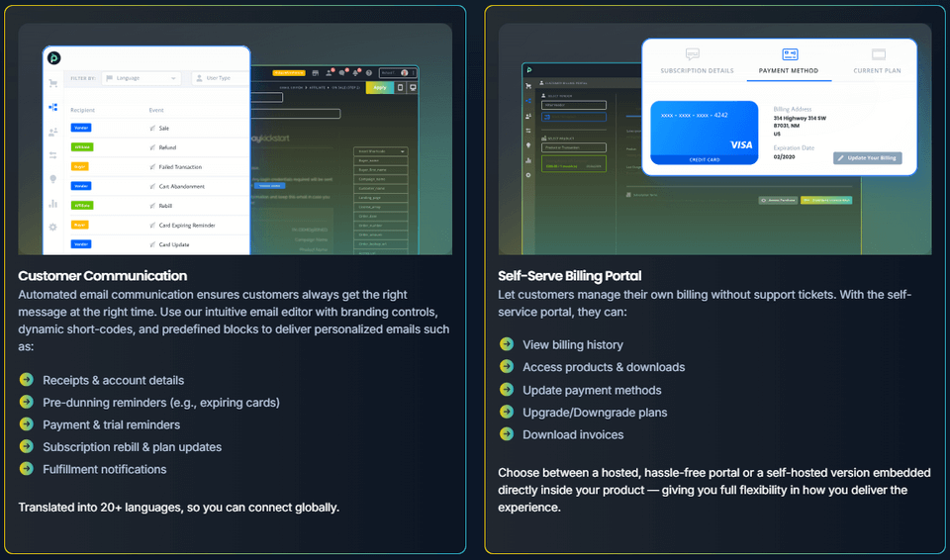The height and width of the screenshot is (560, 950).
Task: Click the logo in the billing portal top-left corner
Action: click(x=528, y=70)
